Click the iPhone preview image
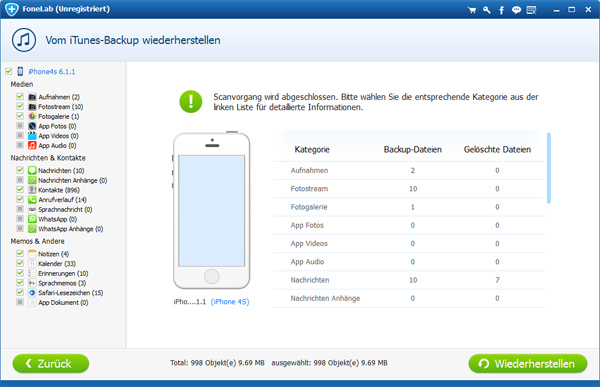Screen dimensions: 600x387 [211, 210]
